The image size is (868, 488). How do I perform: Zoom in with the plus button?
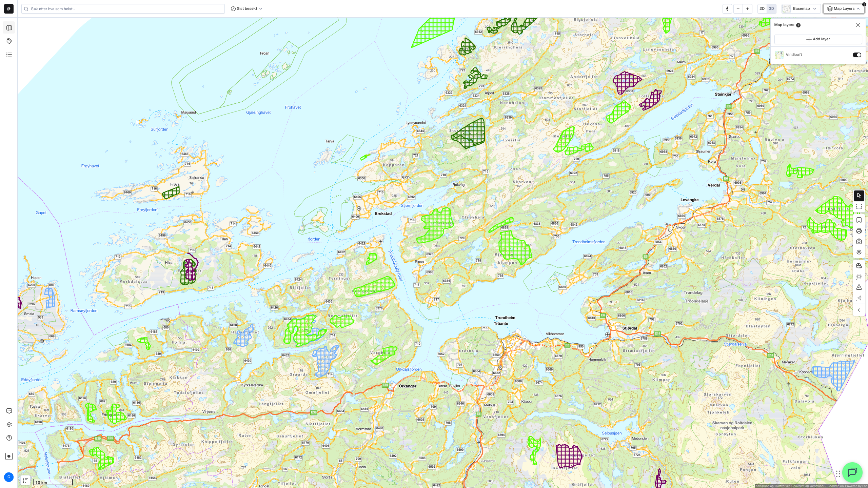(x=747, y=9)
